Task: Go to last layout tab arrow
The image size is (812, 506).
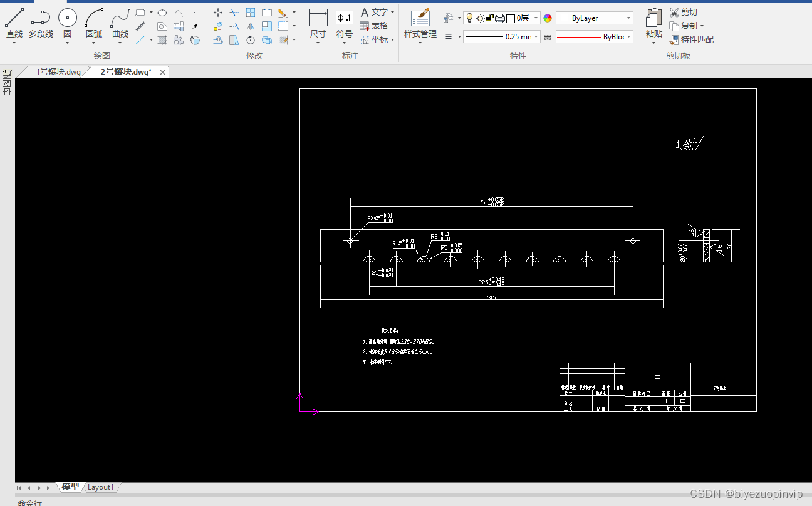Action: coord(49,488)
